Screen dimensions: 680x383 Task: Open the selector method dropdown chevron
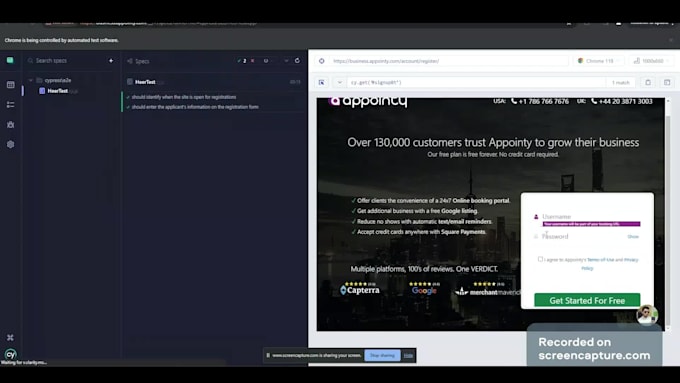click(x=340, y=82)
